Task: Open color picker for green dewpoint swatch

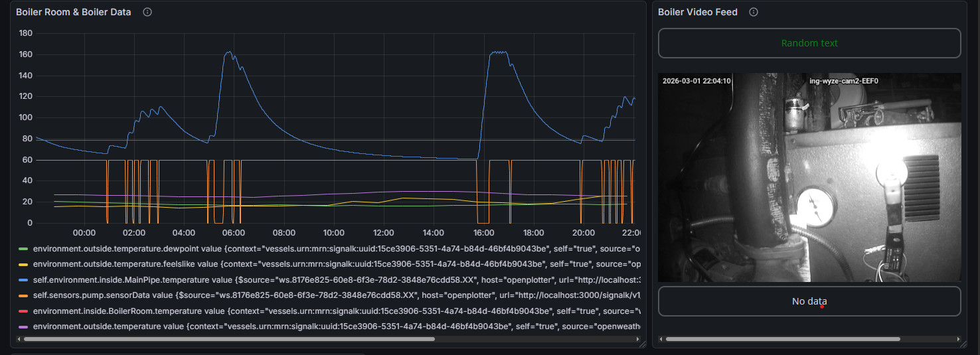Action: tap(23, 249)
